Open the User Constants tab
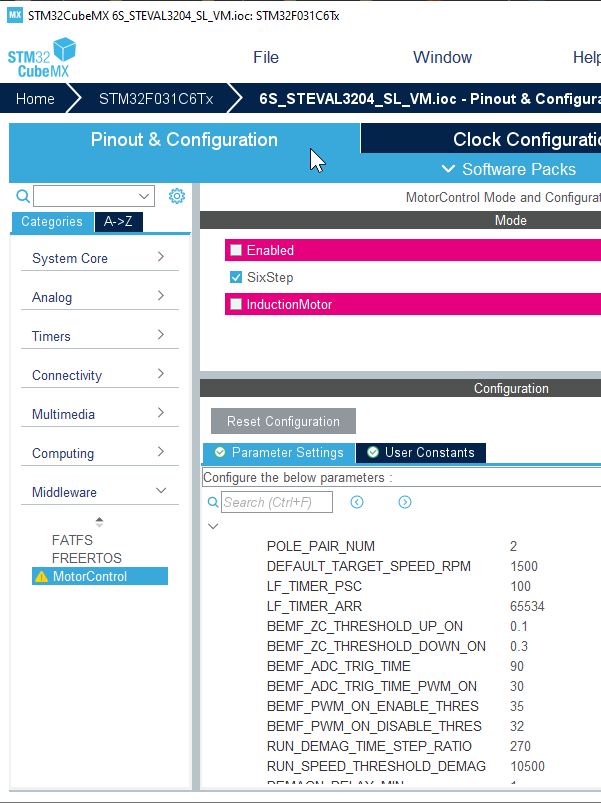The image size is (601, 803). click(421, 453)
